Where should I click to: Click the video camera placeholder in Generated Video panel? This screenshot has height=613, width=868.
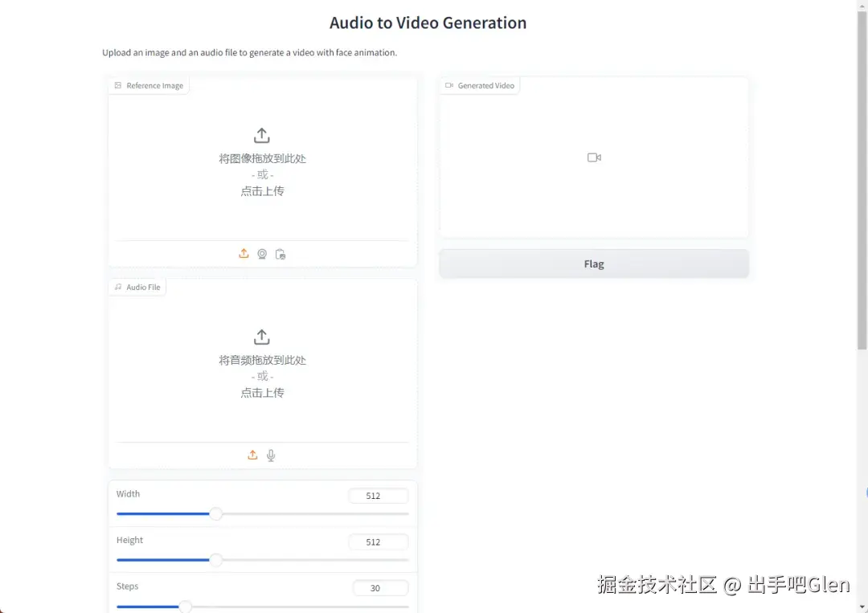(594, 157)
